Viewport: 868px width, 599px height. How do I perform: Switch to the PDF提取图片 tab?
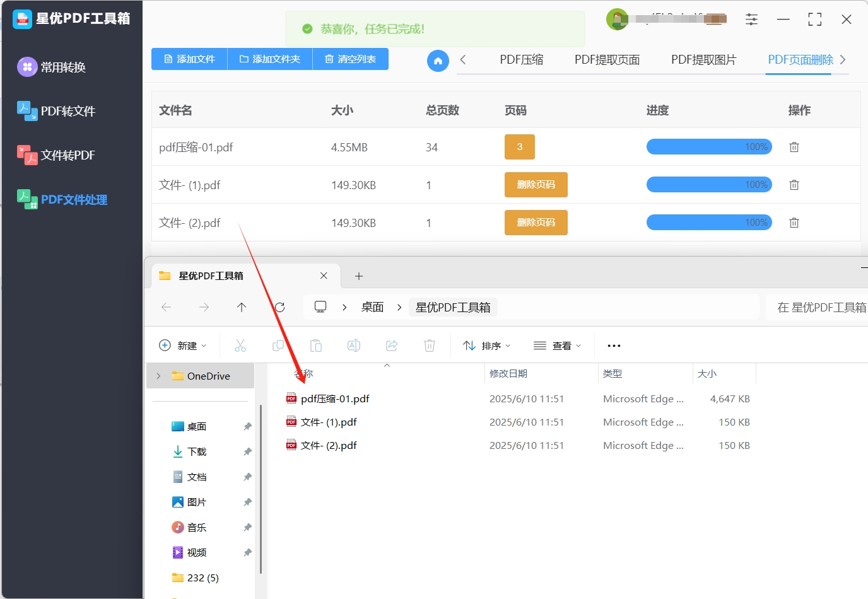(x=703, y=60)
